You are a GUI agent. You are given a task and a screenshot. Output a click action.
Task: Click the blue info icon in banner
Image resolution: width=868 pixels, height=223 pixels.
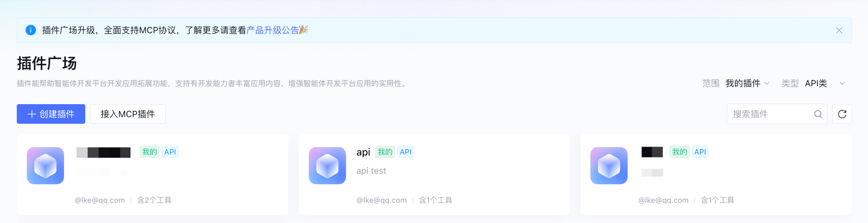point(31,30)
